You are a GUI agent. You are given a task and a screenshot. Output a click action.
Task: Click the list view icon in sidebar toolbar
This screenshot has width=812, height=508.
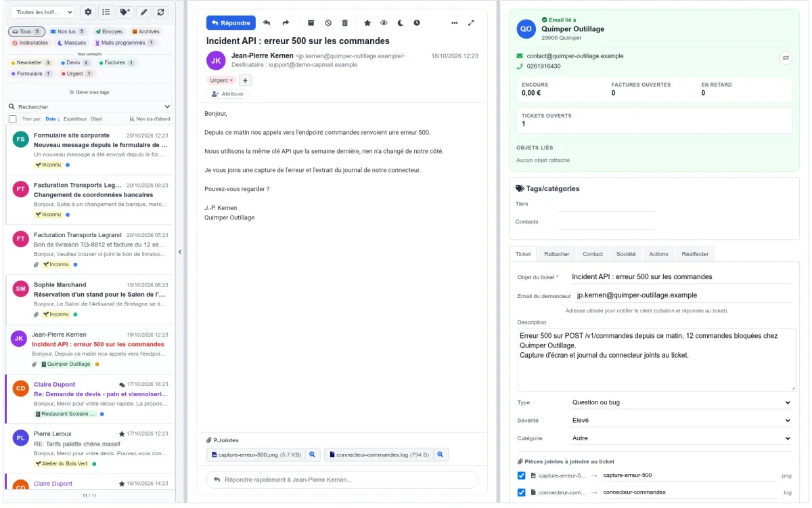coord(106,12)
